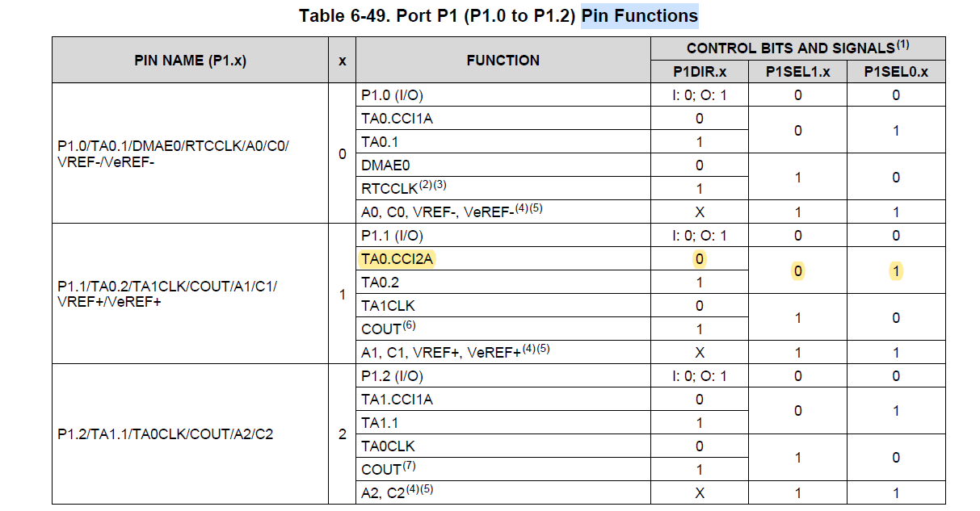Click the P1.2/TA1.1/TA0CLK/COUT/A2/C2 pin name cell

(x=165, y=434)
